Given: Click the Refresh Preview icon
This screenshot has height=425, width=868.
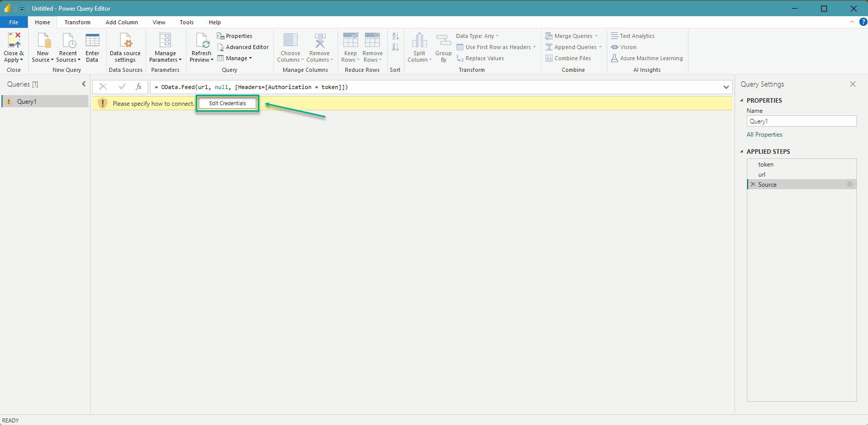Looking at the screenshot, I should [x=202, y=40].
